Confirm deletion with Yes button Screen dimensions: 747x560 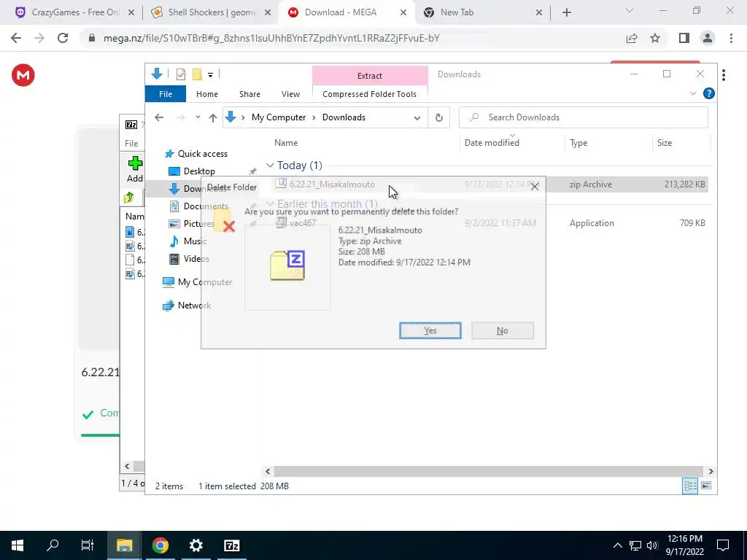[x=430, y=330]
